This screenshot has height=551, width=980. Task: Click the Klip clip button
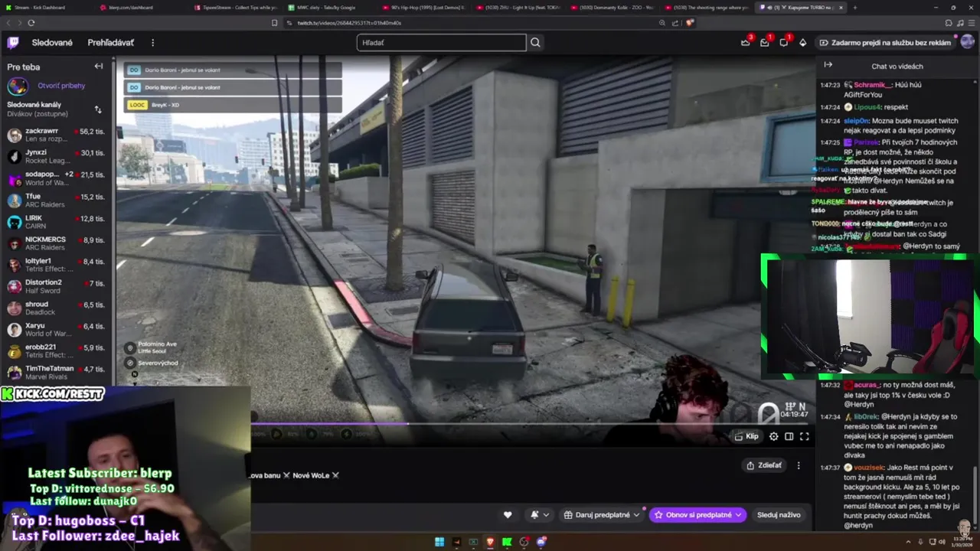point(746,436)
